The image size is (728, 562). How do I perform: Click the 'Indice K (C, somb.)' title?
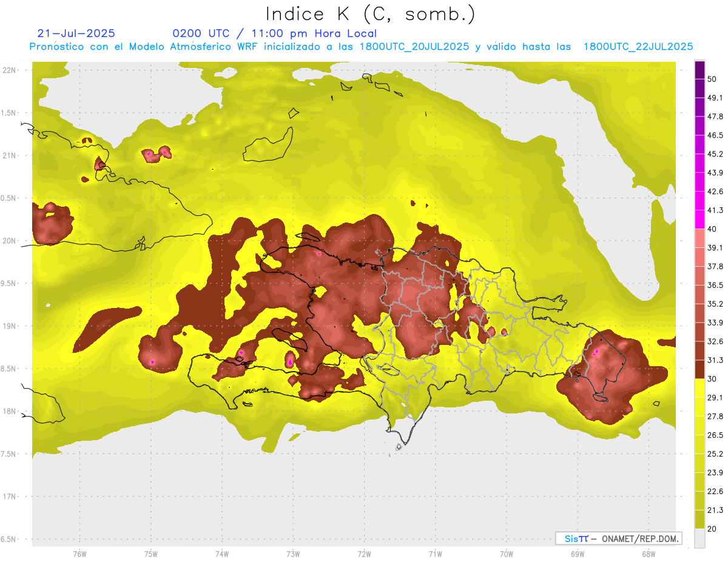tap(370, 13)
